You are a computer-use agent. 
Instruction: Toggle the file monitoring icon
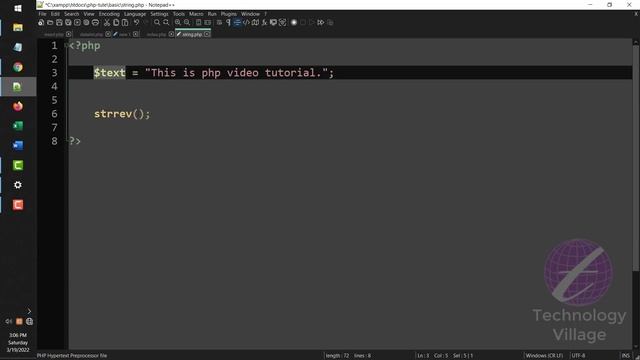coord(282,22)
